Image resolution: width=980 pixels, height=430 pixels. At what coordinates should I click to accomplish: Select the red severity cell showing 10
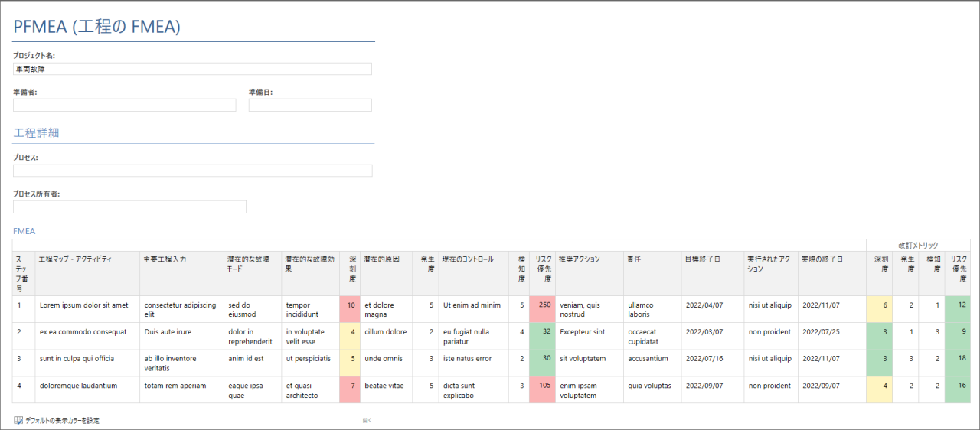[x=349, y=309]
